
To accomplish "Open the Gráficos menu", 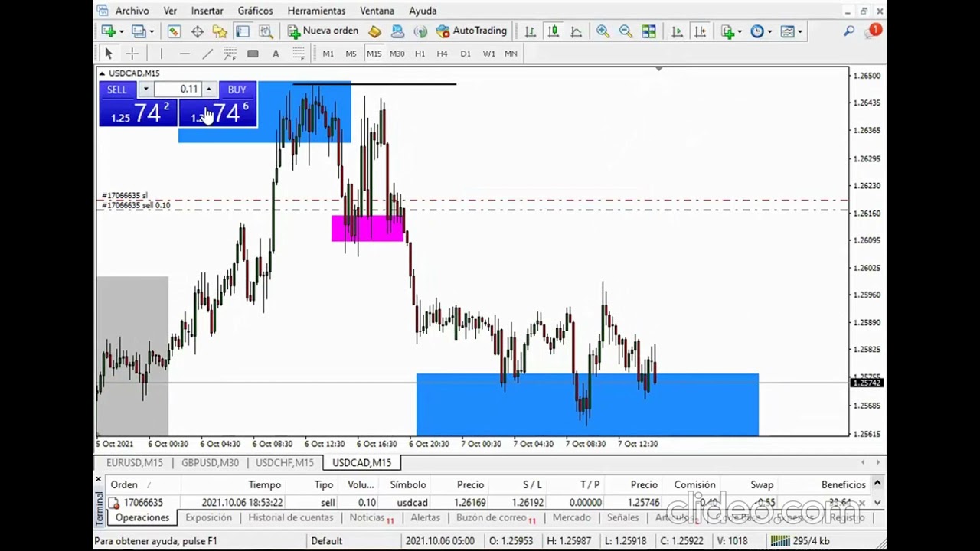I will click(x=255, y=11).
